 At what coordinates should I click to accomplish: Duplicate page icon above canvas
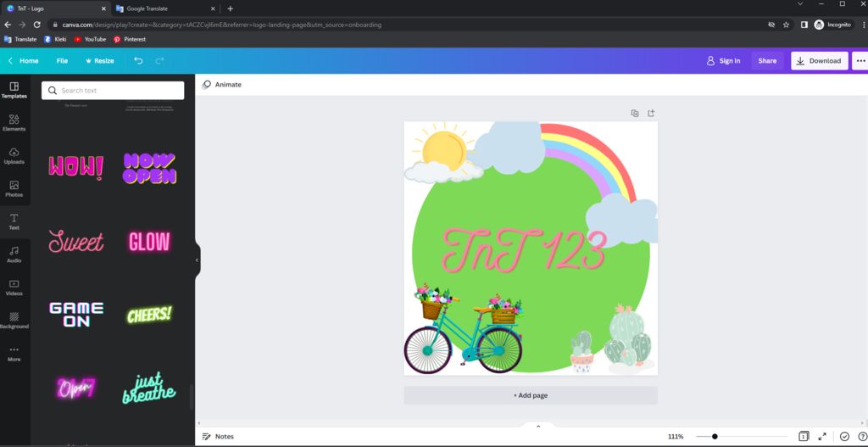click(635, 113)
